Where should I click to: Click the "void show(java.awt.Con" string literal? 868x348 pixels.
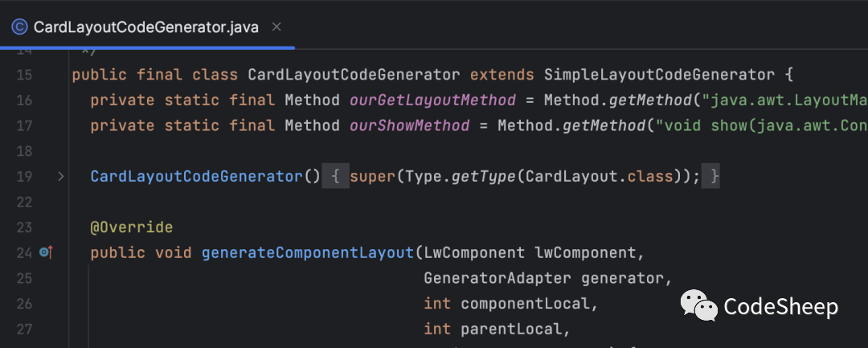[762, 125]
